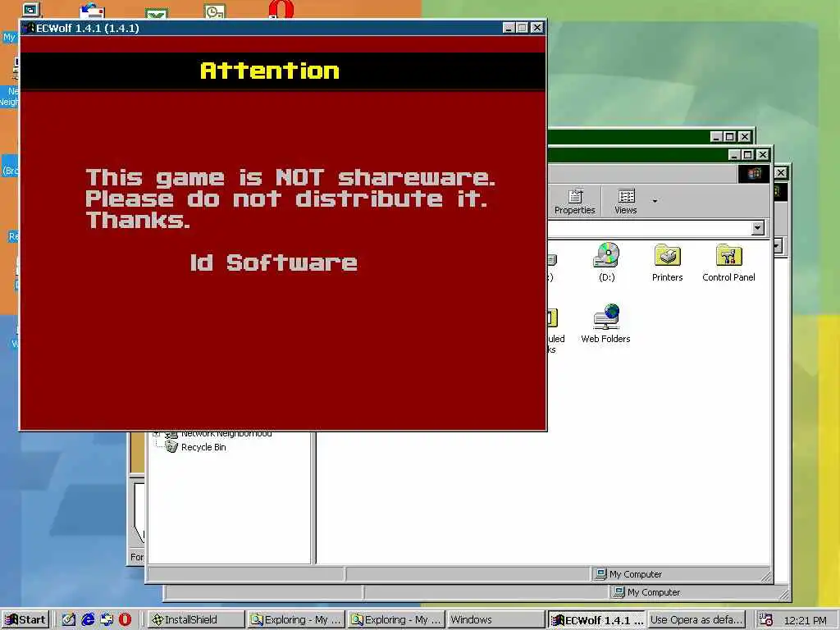This screenshot has height=630, width=840.
Task: Expand the Explorer address bar dropdown
Action: [757, 228]
